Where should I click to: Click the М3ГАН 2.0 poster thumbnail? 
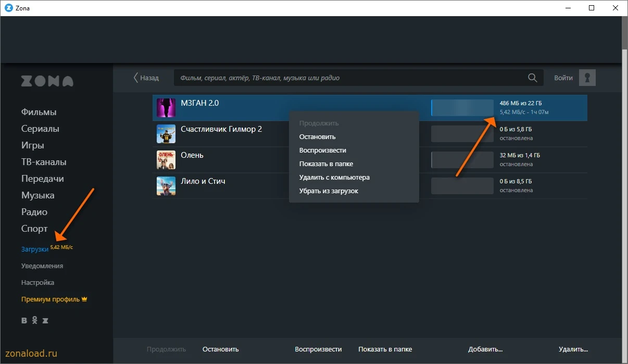tap(166, 108)
